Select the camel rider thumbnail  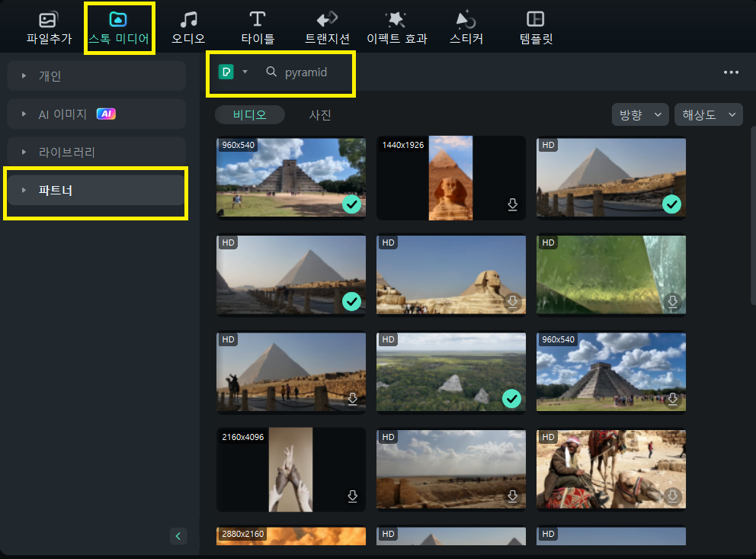pyautogui.click(x=611, y=469)
